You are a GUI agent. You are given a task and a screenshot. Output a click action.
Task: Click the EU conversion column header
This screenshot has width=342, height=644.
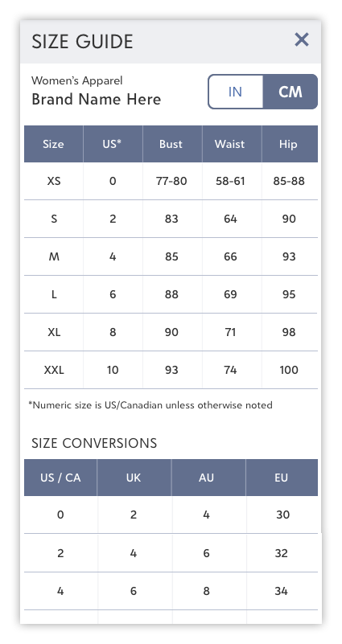282,478
